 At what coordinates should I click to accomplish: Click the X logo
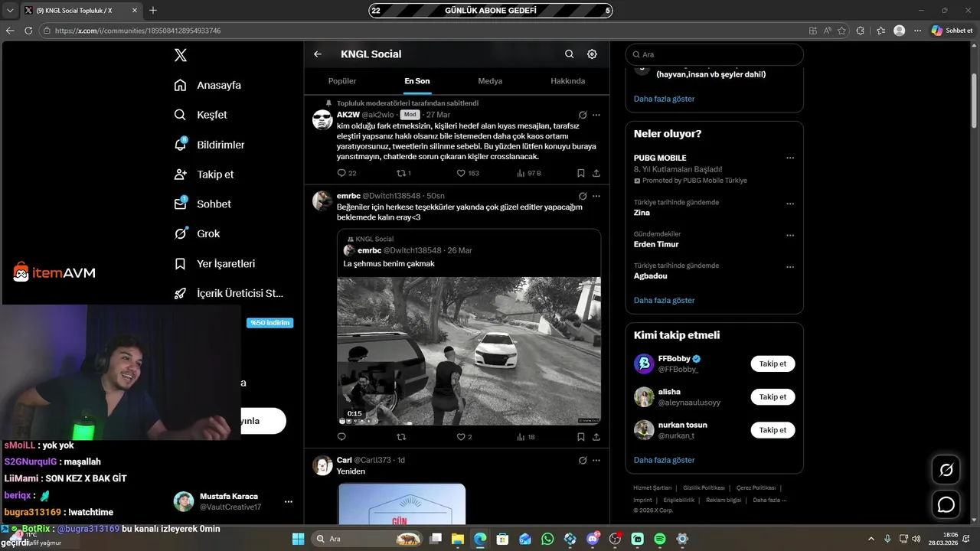181,55
